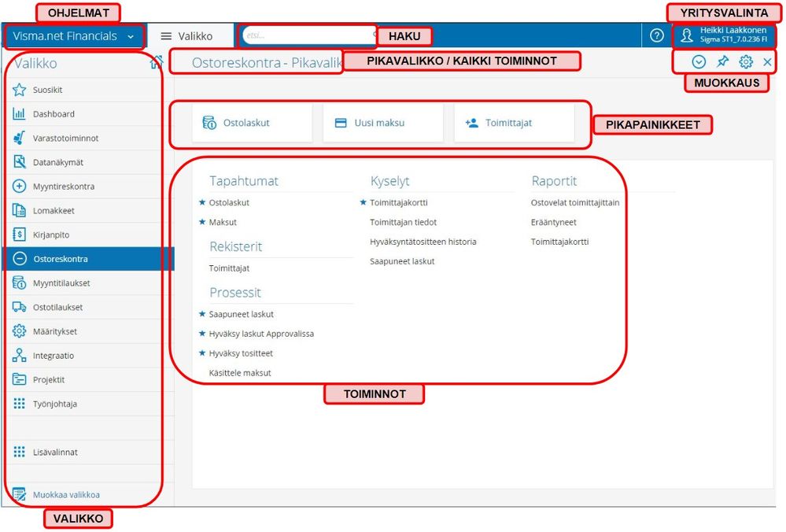The height and width of the screenshot is (532, 786).
Task: Toggle favorite star next to Saapuneet laskut process
Action: [x=202, y=314]
